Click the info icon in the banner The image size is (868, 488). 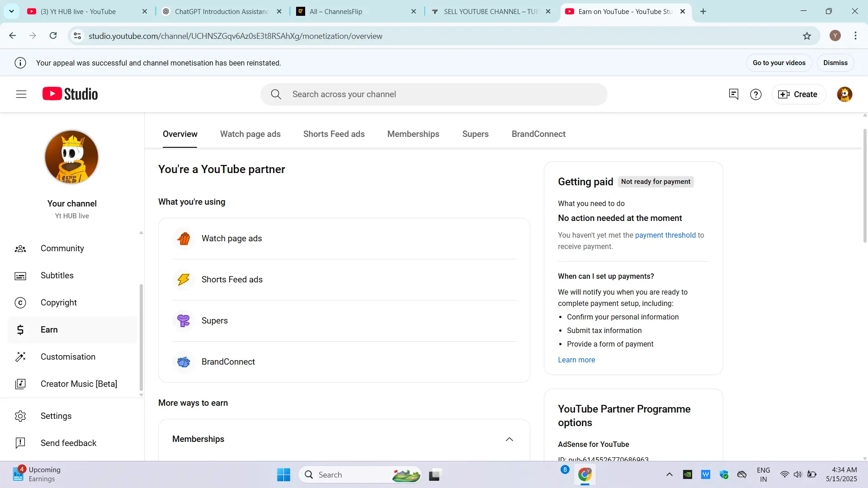[20, 63]
